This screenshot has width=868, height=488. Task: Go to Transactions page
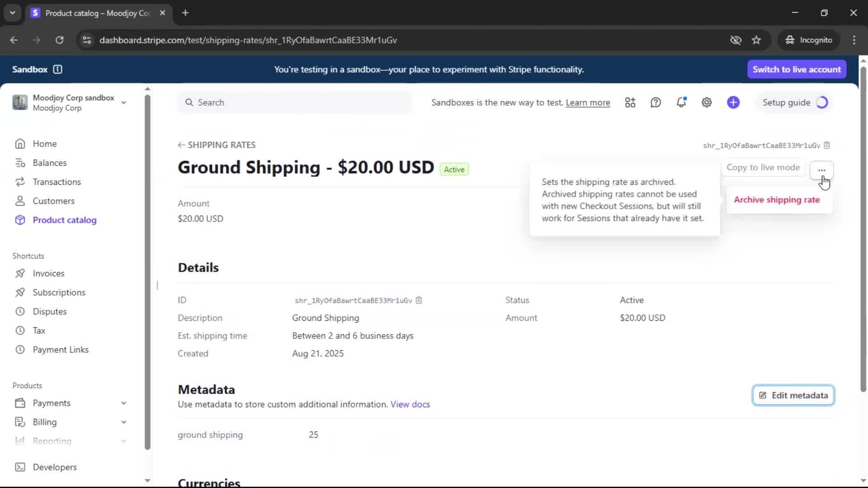[57, 182]
